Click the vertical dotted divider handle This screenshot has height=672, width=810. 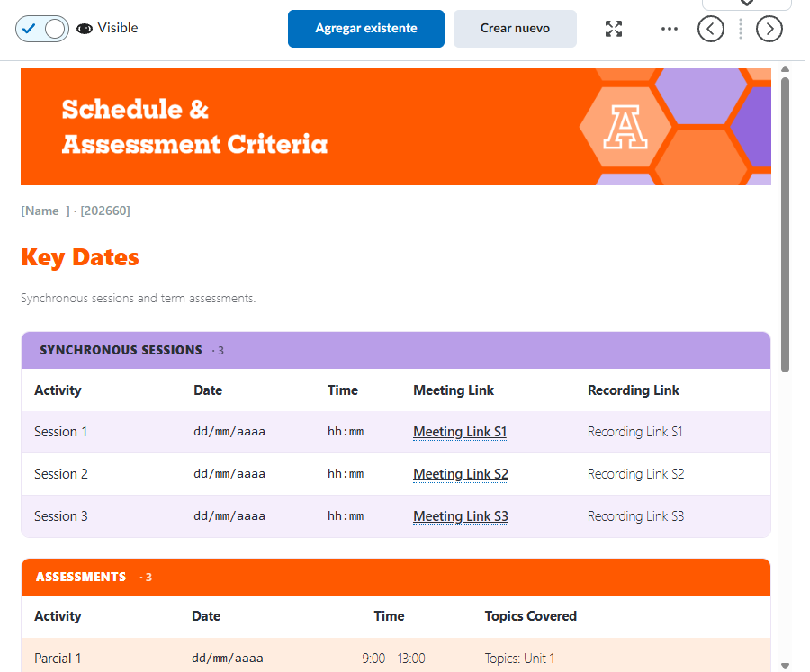pyautogui.click(x=741, y=29)
